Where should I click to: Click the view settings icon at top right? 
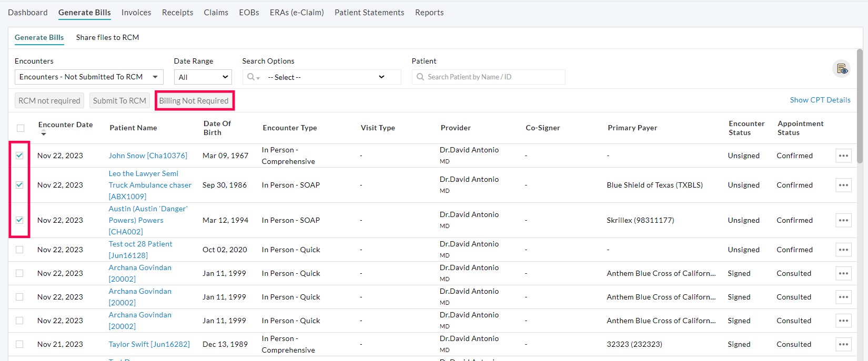tap(841, 69)
